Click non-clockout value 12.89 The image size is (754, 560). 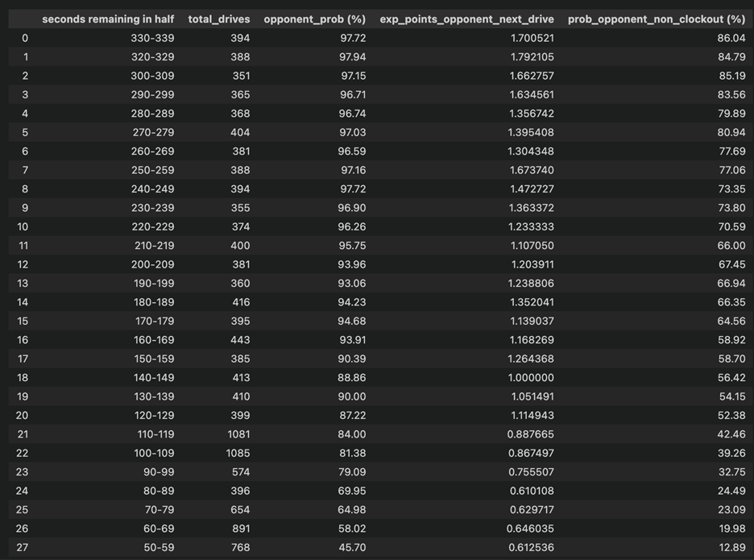pos(732,547)
